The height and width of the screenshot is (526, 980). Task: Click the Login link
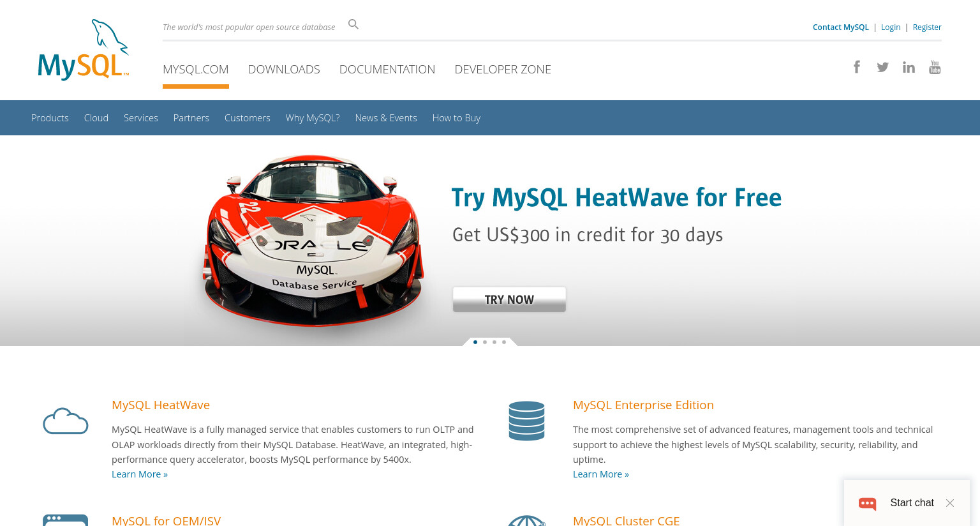[891, 27]
